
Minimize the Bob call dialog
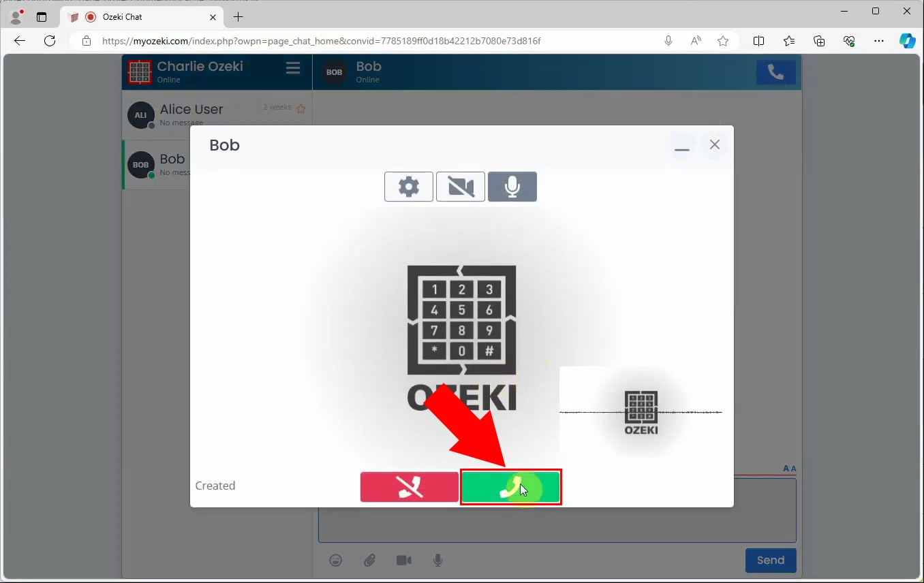682,146
